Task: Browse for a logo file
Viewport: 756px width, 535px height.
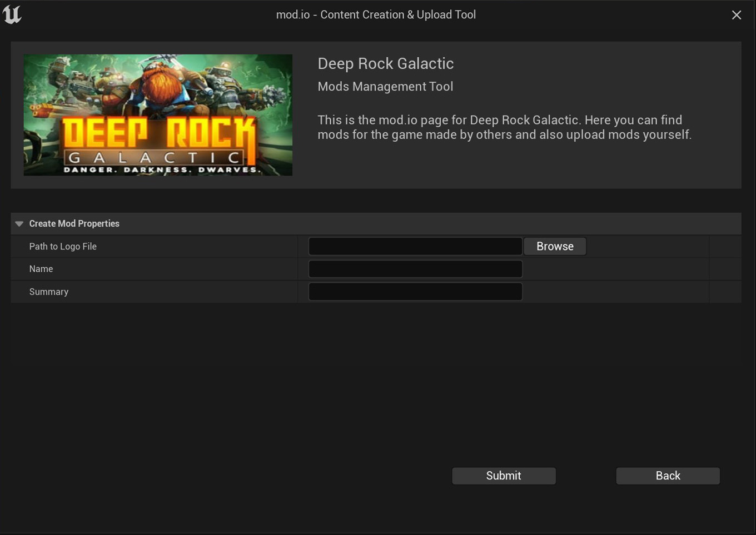Action: 555,246
